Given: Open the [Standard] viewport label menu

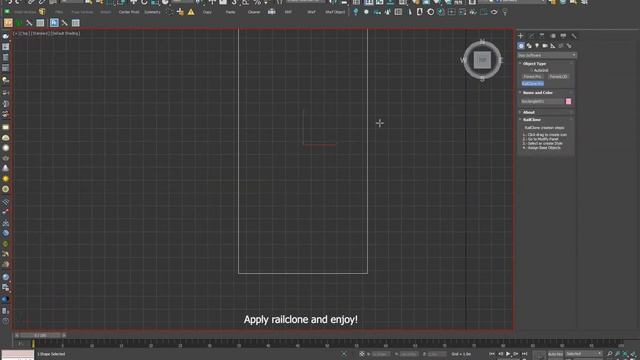Looking at the screenshot, I should pos(40,33).
